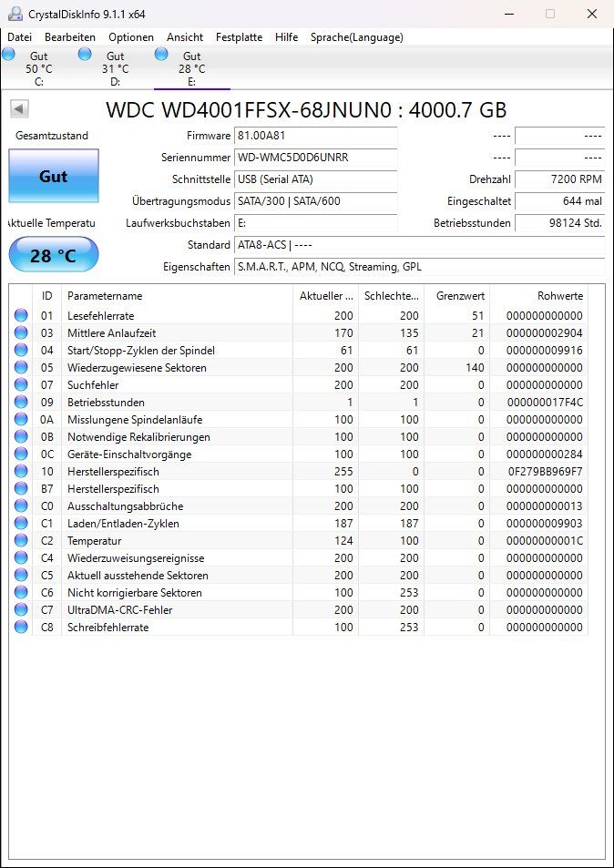Click status orb for Aktuell ausstehende Sektoren
The image size is (614, 868).
(x=20, y=575)
